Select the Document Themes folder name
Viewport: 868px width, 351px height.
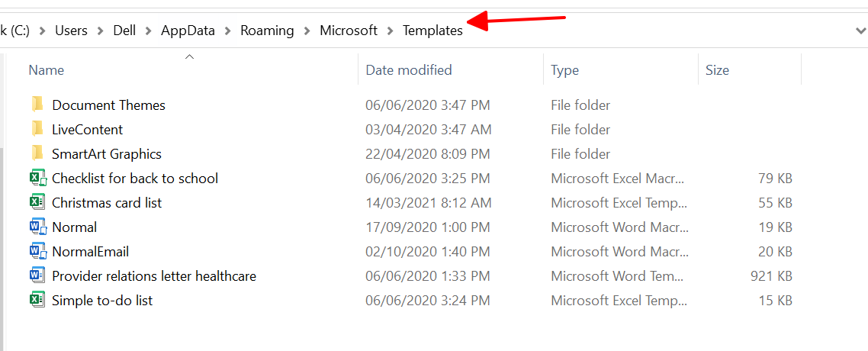pyautogui.click(x=108, y=105)
